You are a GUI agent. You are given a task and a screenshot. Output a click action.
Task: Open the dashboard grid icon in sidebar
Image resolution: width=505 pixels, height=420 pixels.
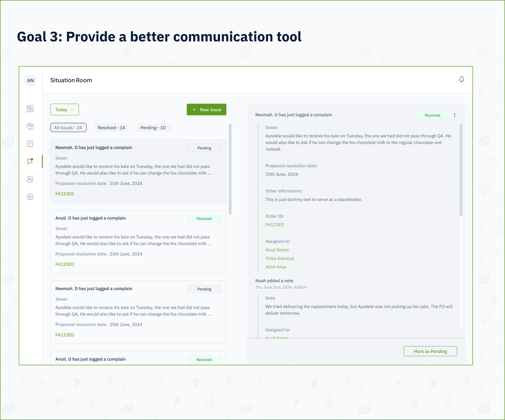pyautogui.click(x=30, y=109)
